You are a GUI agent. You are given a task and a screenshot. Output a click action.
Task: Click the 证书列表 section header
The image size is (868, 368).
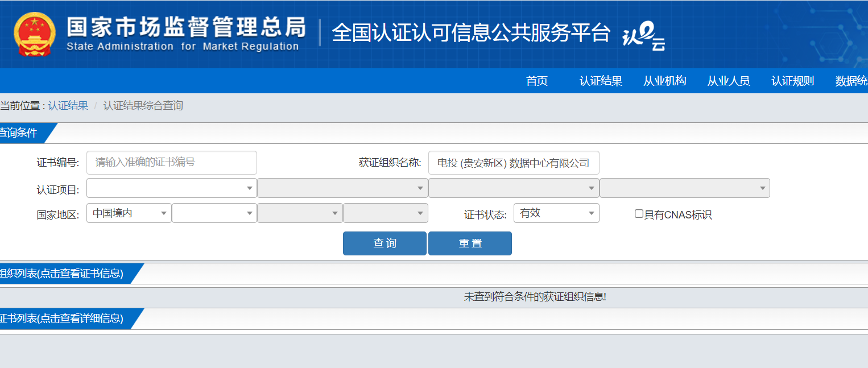point(65,319)
